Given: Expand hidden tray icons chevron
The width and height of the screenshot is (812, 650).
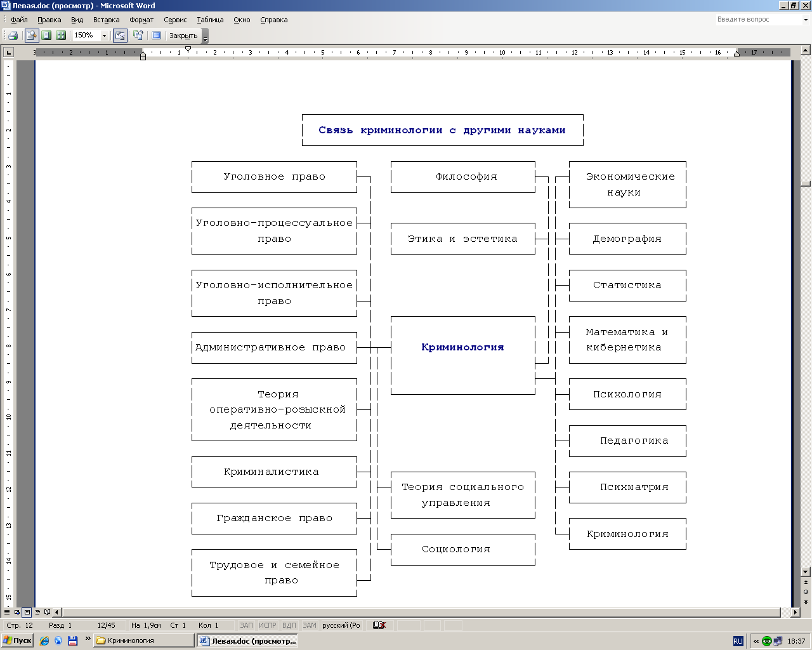Looking at the screenshot, I should pos(756,641).
